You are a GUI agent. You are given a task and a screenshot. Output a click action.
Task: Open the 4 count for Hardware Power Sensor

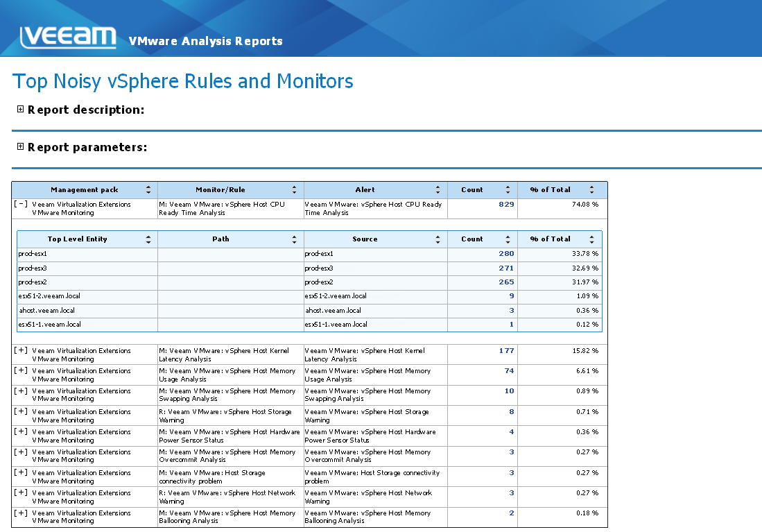[x=511, y=432]
